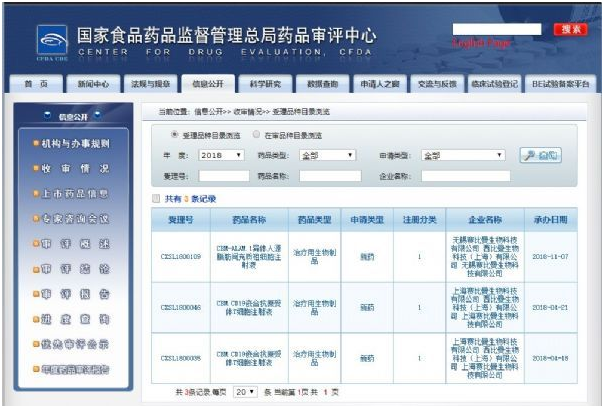This screenshot has width=604, height=408.
Task: Open the 年度 dropdown showing 2018
Action: coord(221,155)
